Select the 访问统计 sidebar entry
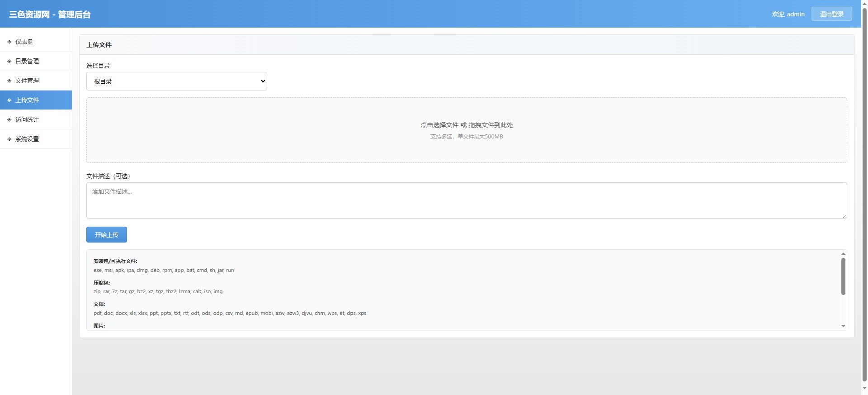The height and width of the screenshot is (395, 868). 27,120
